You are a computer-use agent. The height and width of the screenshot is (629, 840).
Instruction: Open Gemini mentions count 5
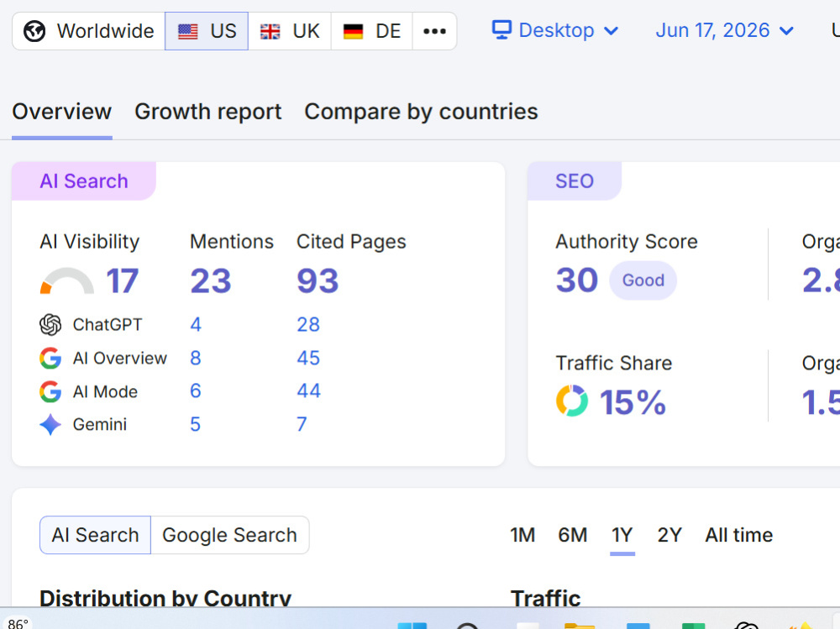coord(196,424)
